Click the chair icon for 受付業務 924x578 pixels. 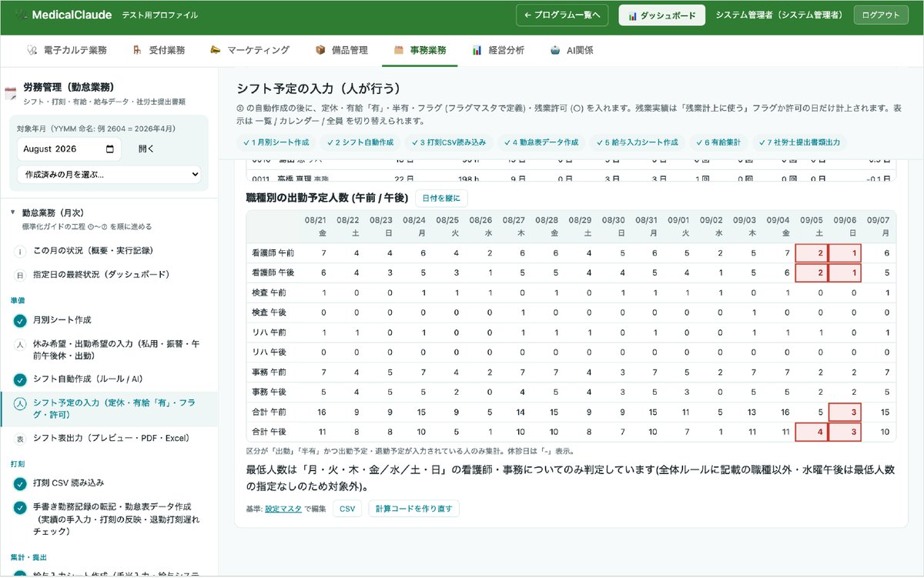[x=136, y=50]
